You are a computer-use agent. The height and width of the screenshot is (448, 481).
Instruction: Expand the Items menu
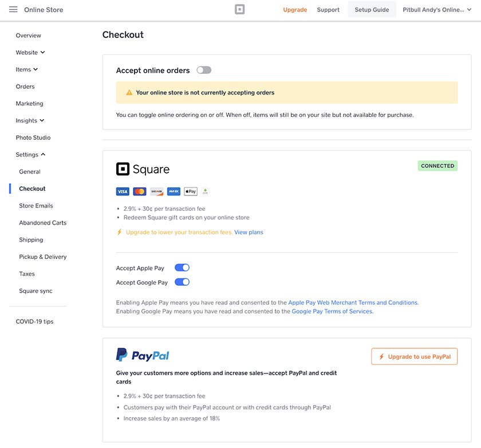[26, 69]
